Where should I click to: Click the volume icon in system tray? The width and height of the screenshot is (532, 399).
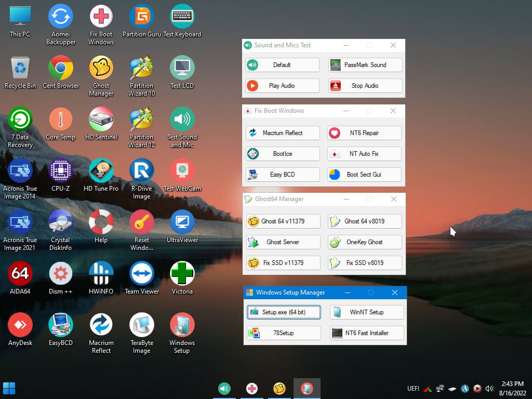(x=489, y=389)
